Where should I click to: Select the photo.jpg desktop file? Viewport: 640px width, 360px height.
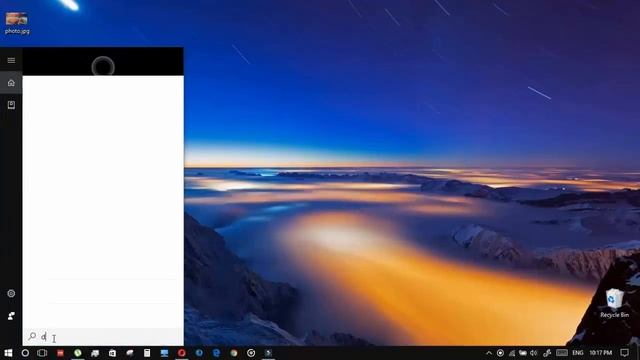[17, 23]
